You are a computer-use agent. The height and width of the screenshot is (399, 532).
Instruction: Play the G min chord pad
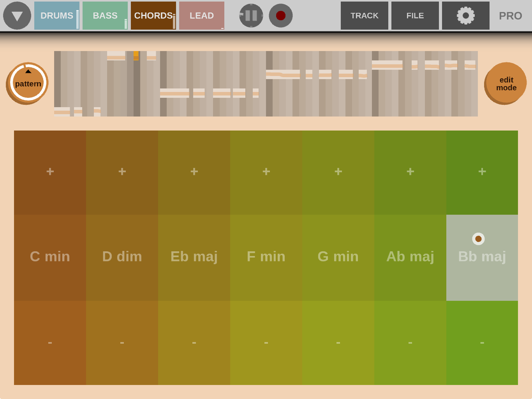coord(338,258)
